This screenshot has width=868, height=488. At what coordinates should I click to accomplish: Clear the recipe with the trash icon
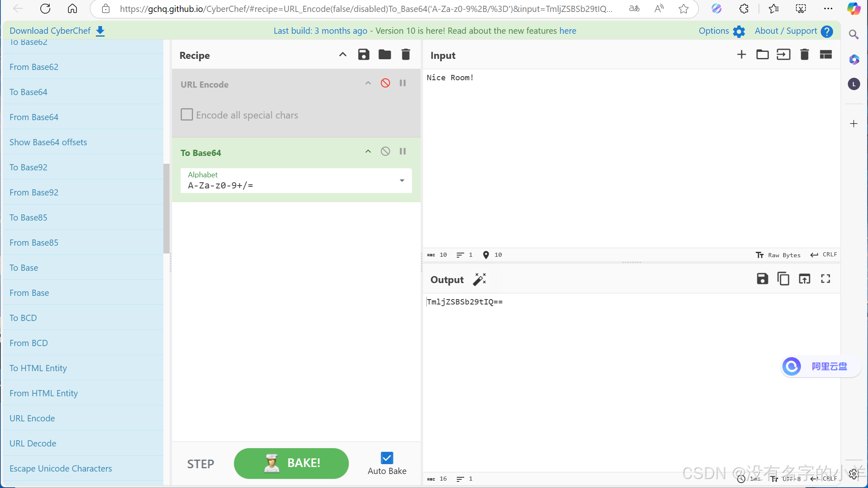(x=405, y=55)
